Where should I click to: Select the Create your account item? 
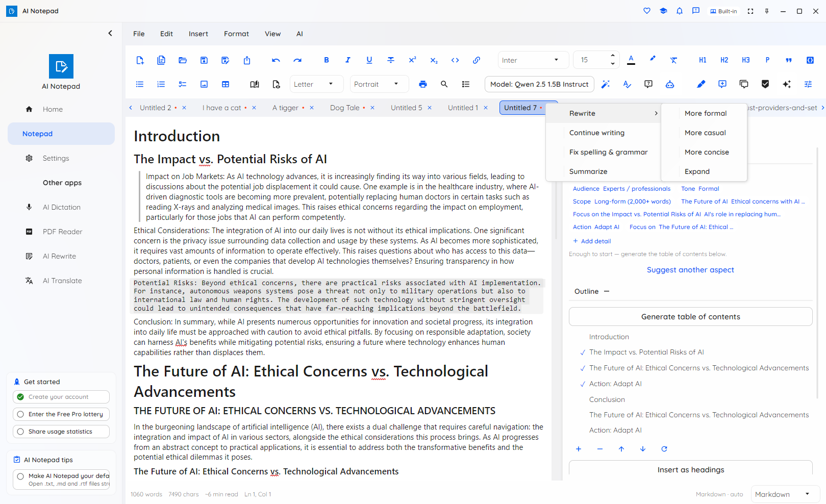[61, 397]
